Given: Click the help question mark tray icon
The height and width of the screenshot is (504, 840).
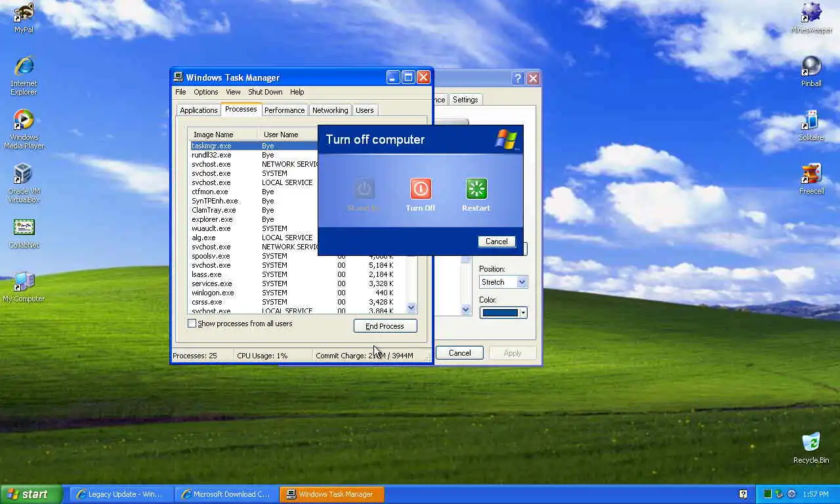Looking at the screenshot, I should point(743,494).
